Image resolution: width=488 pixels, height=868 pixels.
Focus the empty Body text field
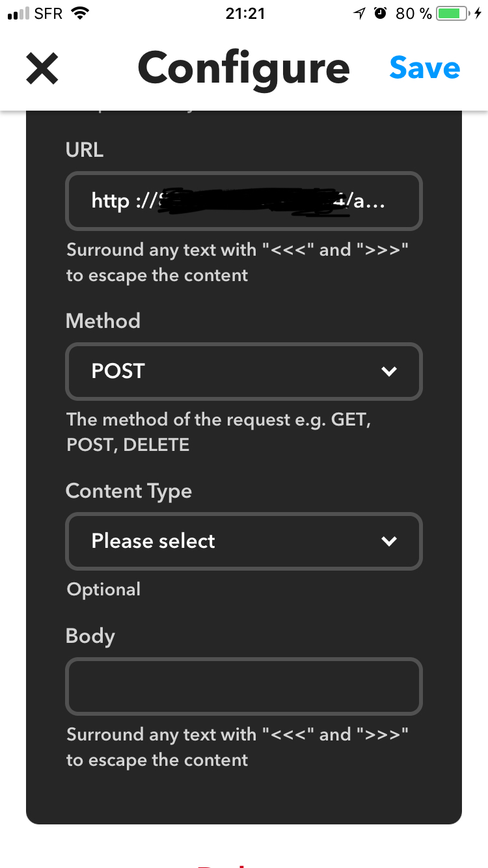244,686
